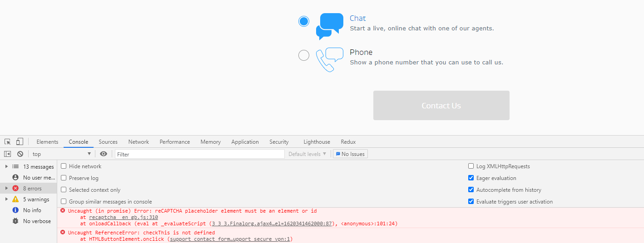Disable the Eager evaluation checkbox

(x=471, y=178)
